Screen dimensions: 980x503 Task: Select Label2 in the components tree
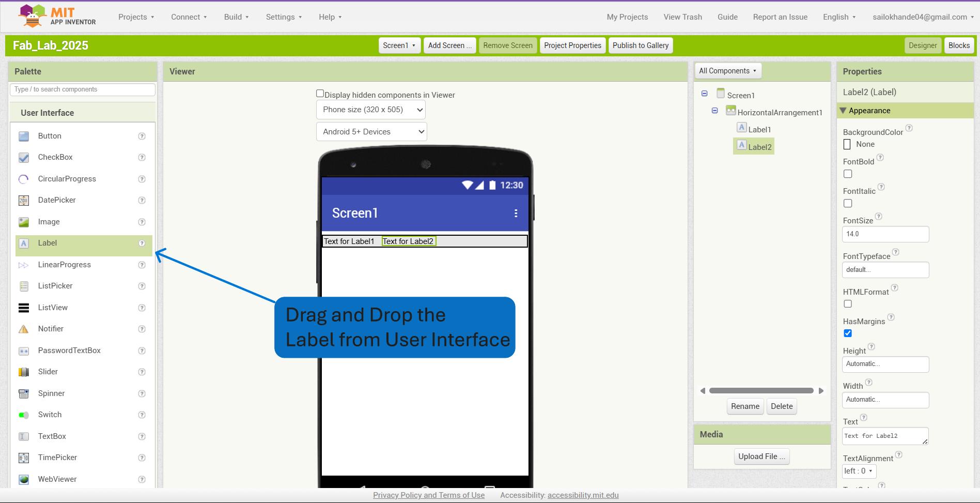754,147
